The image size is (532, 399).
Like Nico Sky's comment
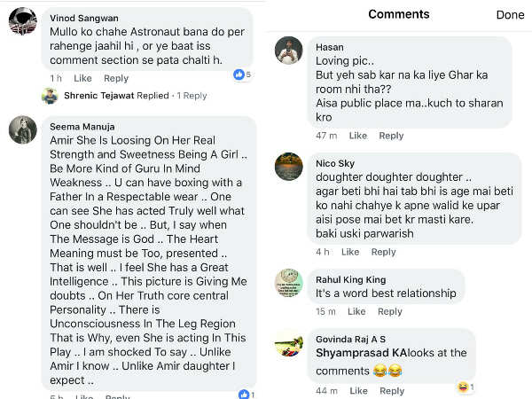[x=351, y=252]
